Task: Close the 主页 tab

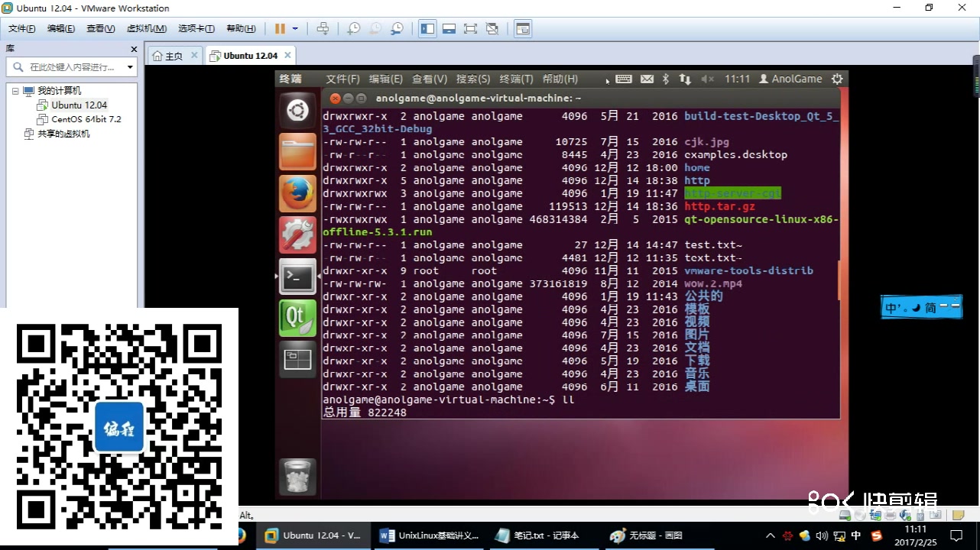Action: [194, 55]
